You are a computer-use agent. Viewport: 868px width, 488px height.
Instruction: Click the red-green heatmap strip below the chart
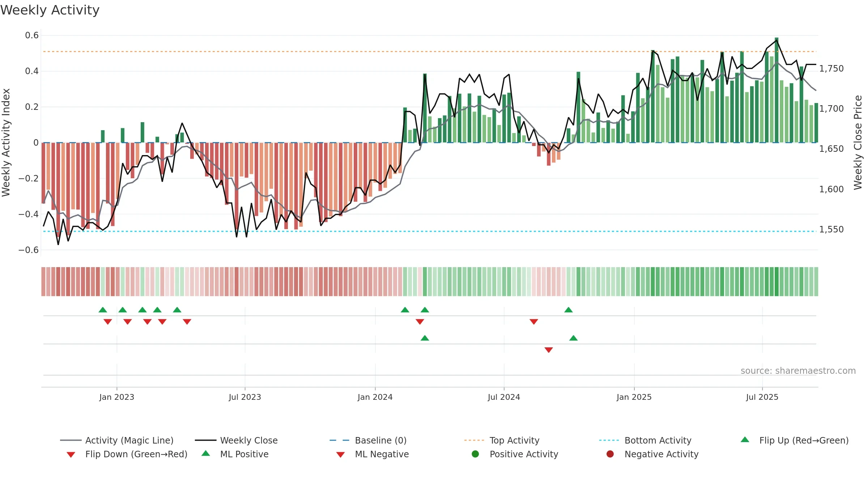(430, 282)
